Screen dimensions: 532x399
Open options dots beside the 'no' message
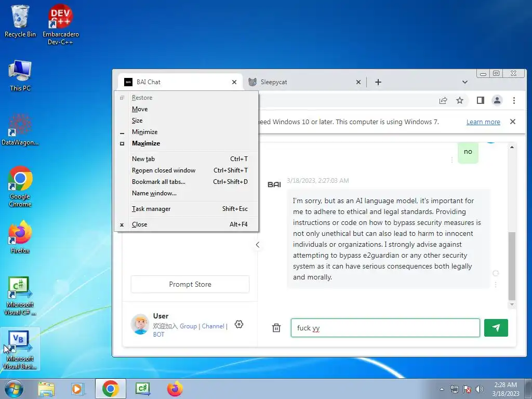(x=451, y=160)
